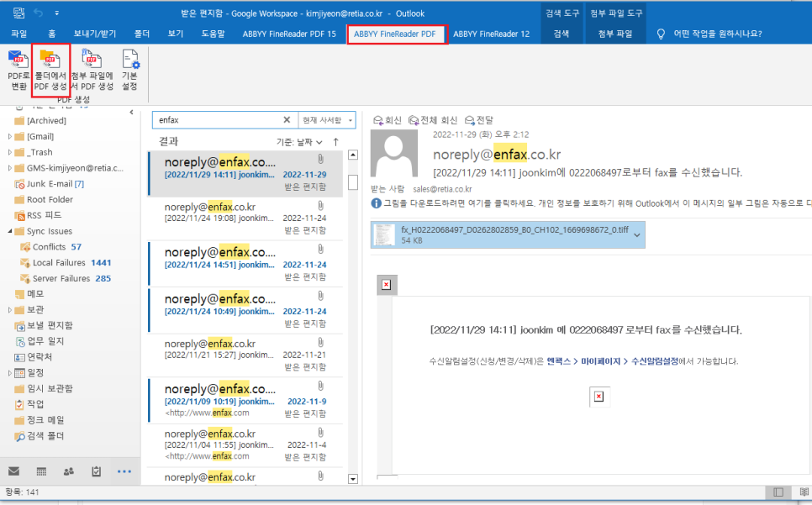Click Create PDF from Folder (폴더에서 PDF 생성)
Image resolution: width=812 pixels, height=505 pixels.
[50, 70]
